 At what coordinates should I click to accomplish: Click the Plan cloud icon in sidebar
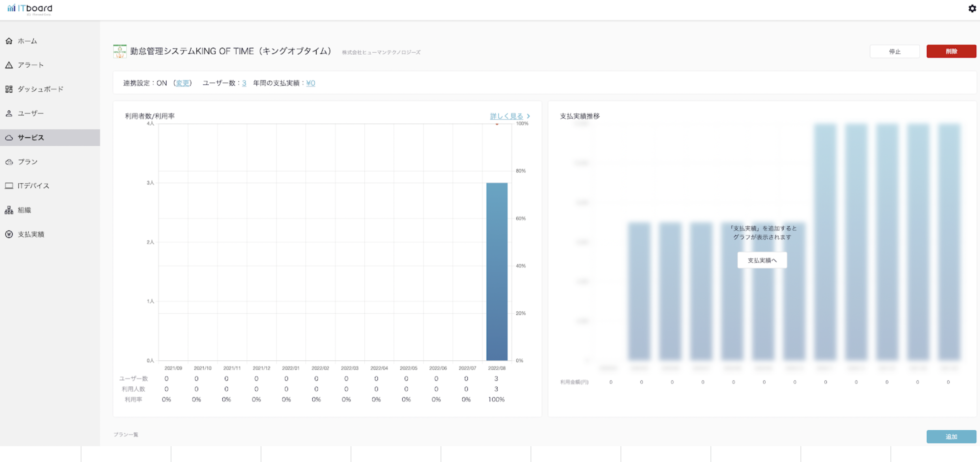[9, 162]
